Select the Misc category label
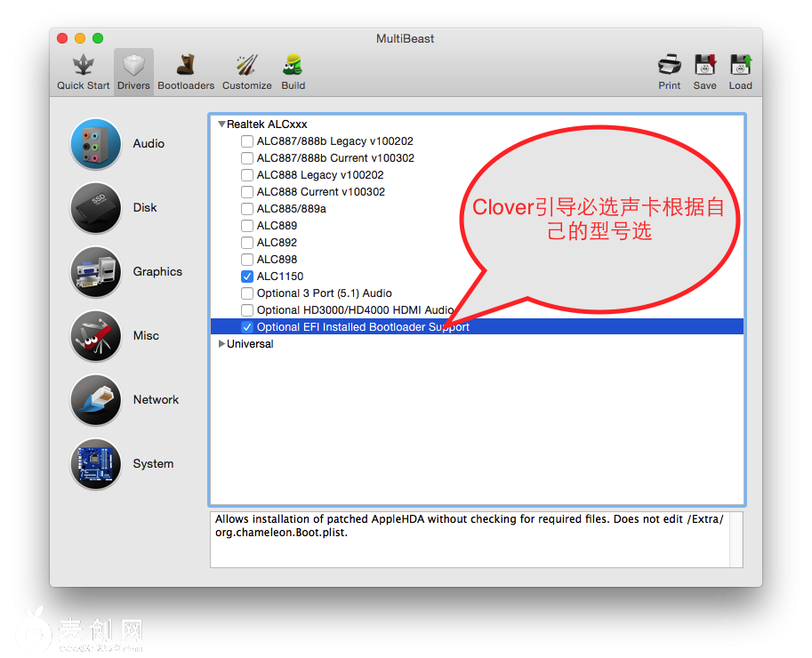812x658 pixels. click(x=146, y=336)
